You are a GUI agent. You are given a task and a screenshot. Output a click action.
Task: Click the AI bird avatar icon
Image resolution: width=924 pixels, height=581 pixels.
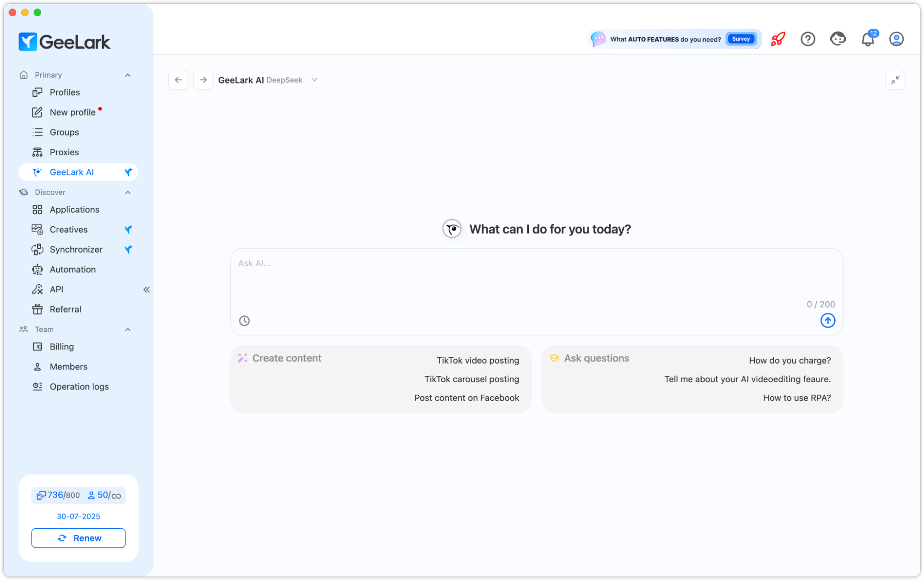click(452, 228)
